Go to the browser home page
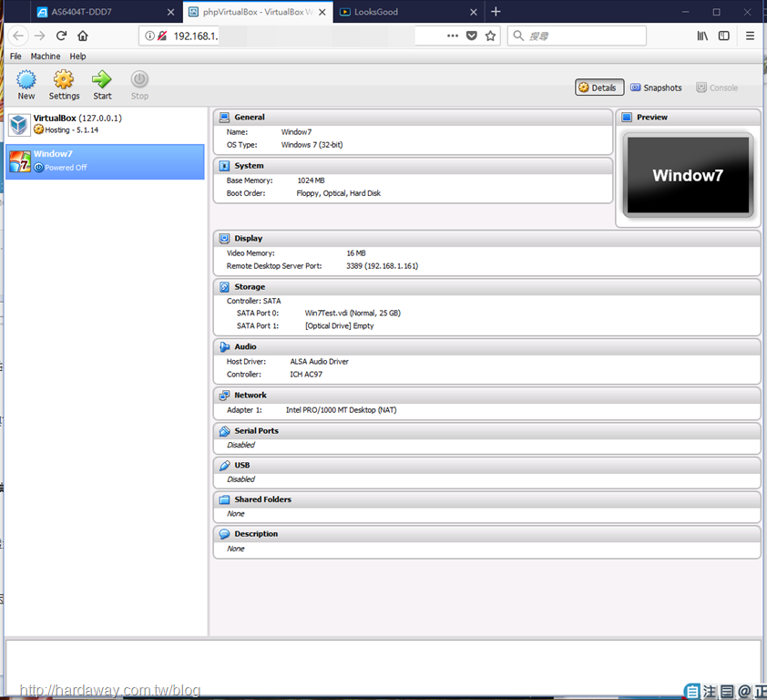 point(83,36)
